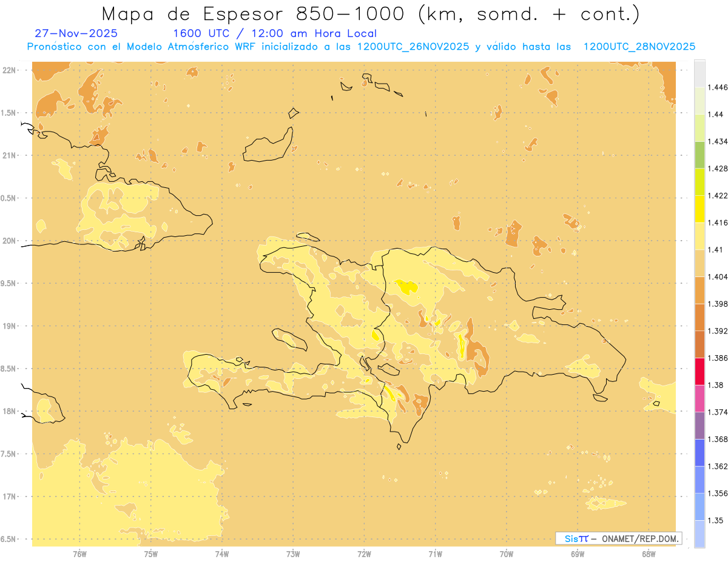728x562 pixels.
Task: Click the '76W' longitude axis label
Action: coord(79,554)
